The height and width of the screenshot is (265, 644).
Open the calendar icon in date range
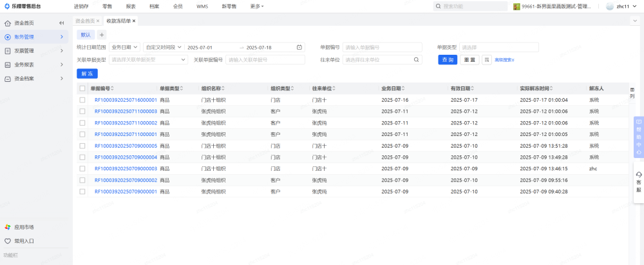[x=299, y=47]
